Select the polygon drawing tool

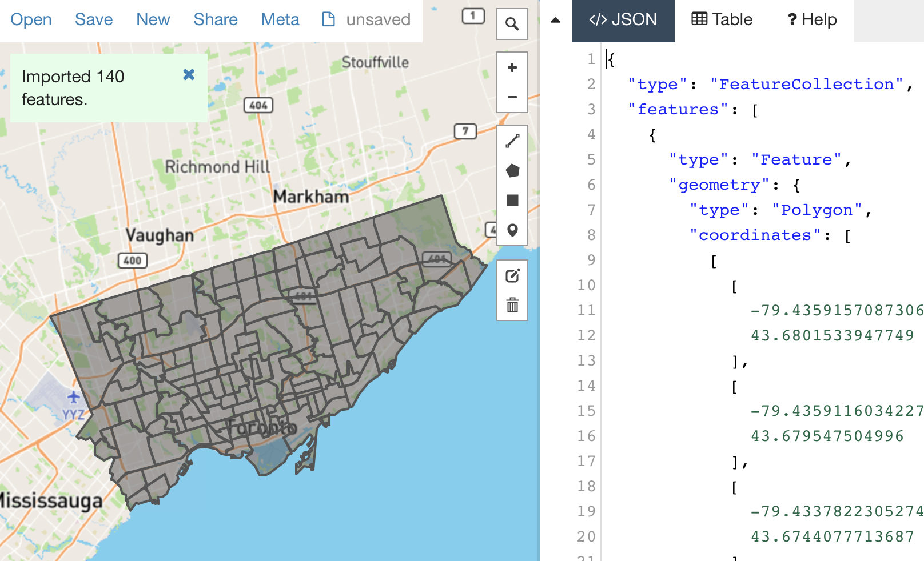coord(512,169)
